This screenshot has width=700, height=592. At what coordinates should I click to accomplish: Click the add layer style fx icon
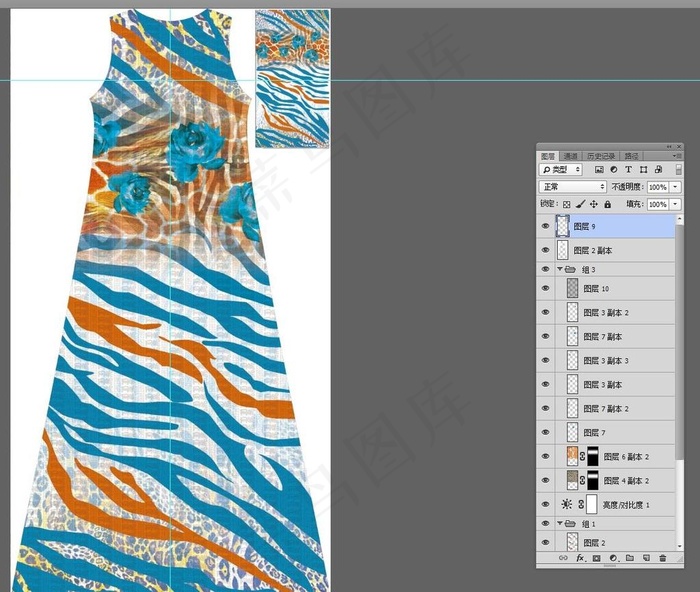pos(580,558)
